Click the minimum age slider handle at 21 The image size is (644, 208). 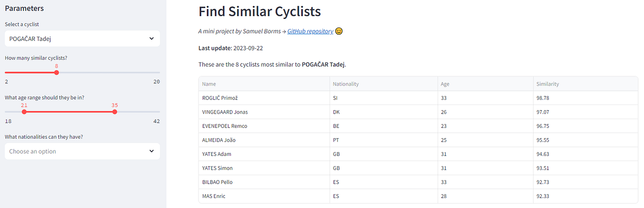tap(24, 112)
